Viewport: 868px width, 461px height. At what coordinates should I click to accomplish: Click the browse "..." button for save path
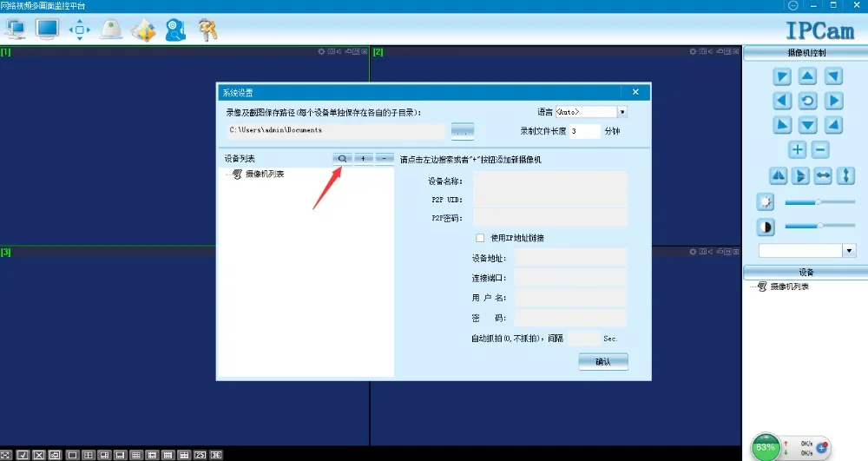point(463,132)
